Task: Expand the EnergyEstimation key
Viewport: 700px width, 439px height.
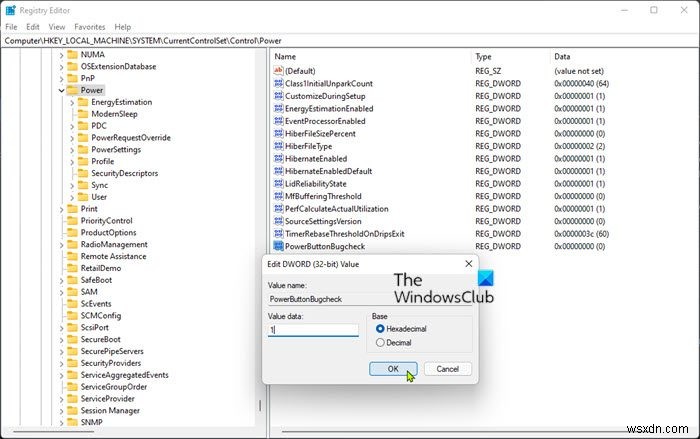Action: [x=72, y=102]
